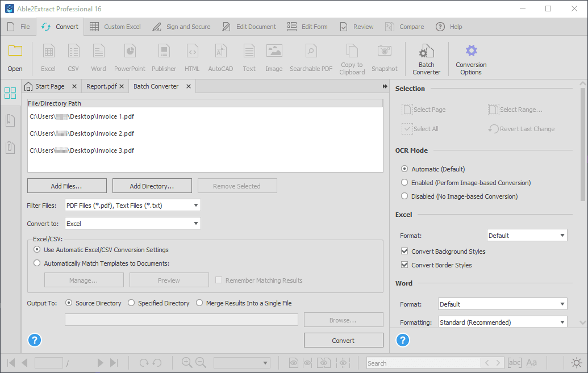
Task: Select Enabled image-based conversion OCR
Action: click(x=404, y=183)
